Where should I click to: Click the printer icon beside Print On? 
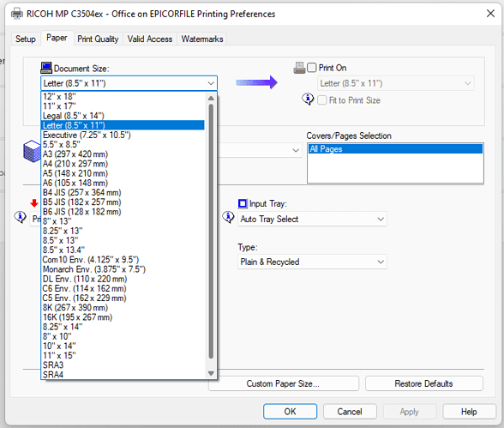click(299, 68)
